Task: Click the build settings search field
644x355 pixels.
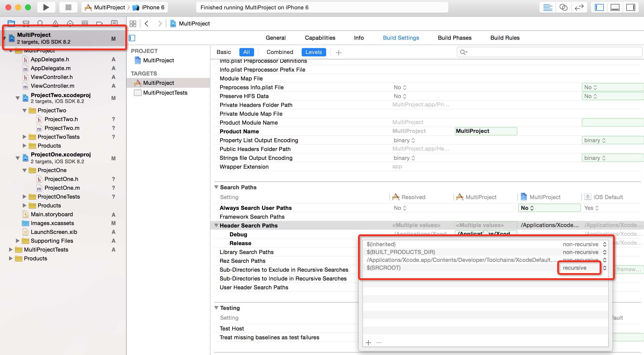Action: pyautogui.click(x=550, y=52)
